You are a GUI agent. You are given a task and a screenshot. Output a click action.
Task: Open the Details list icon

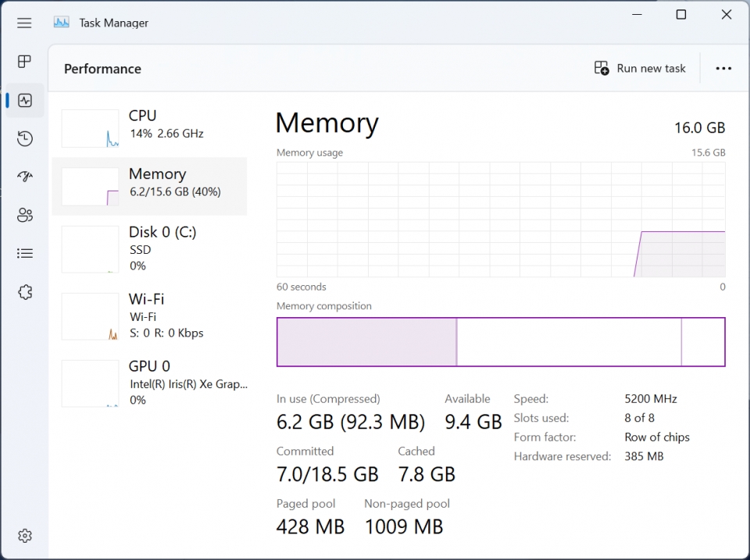click(x=25, y=254)
